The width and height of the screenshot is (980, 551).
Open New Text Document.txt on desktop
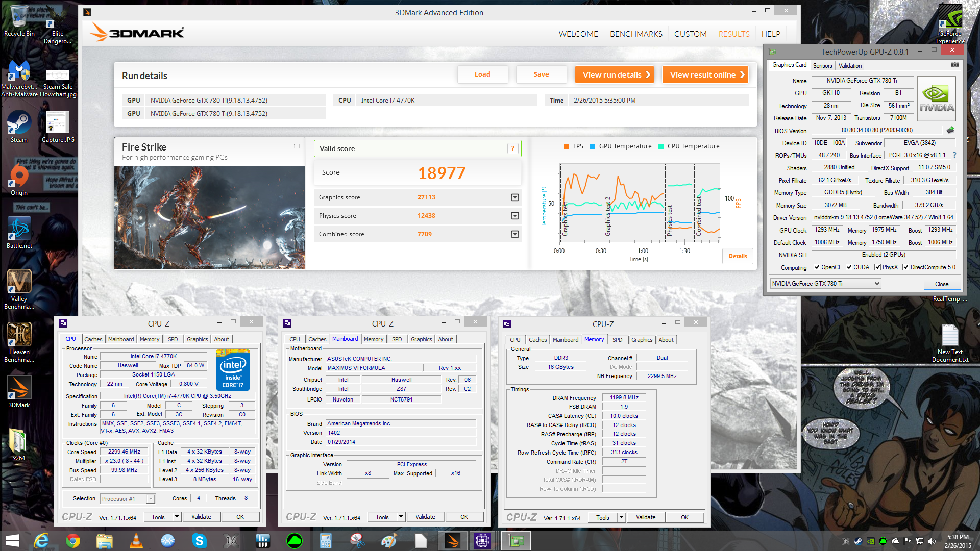[x=950, y=343]
